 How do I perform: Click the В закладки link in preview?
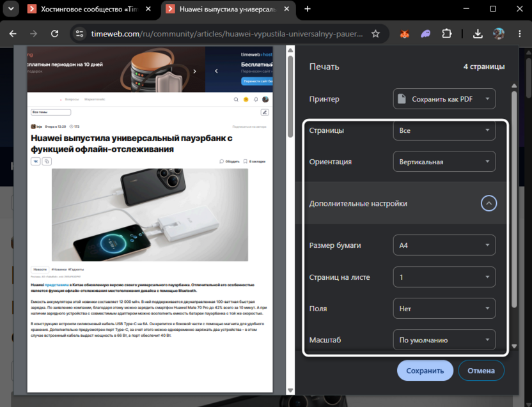pos(254,162)
